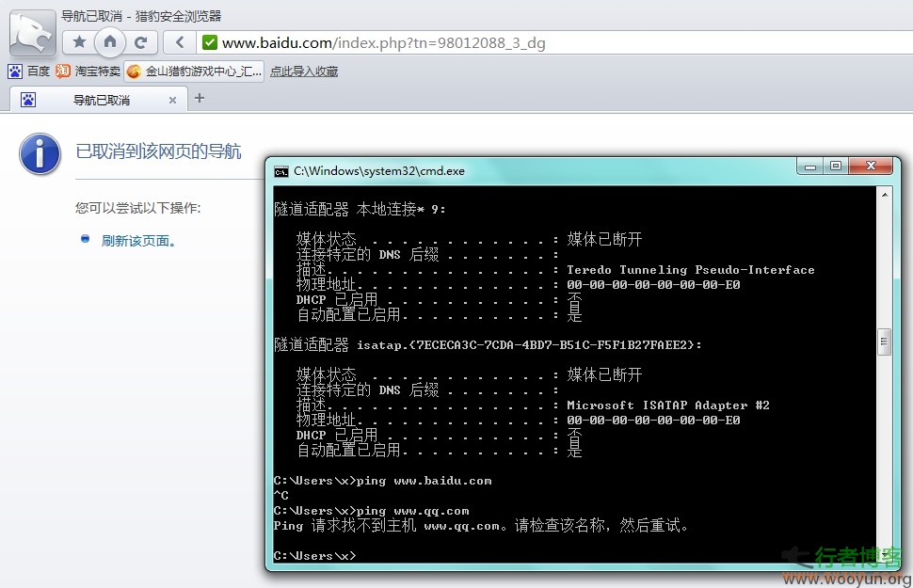Reload page with the refresh icon

[x=141, y=42]
